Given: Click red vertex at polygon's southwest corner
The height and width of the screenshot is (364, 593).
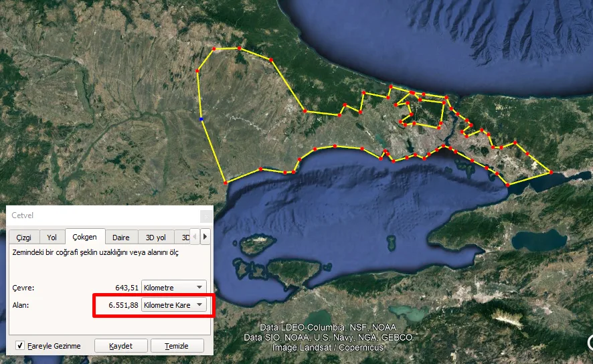Looking at the screenshot, I should click(x=226, y=183).
